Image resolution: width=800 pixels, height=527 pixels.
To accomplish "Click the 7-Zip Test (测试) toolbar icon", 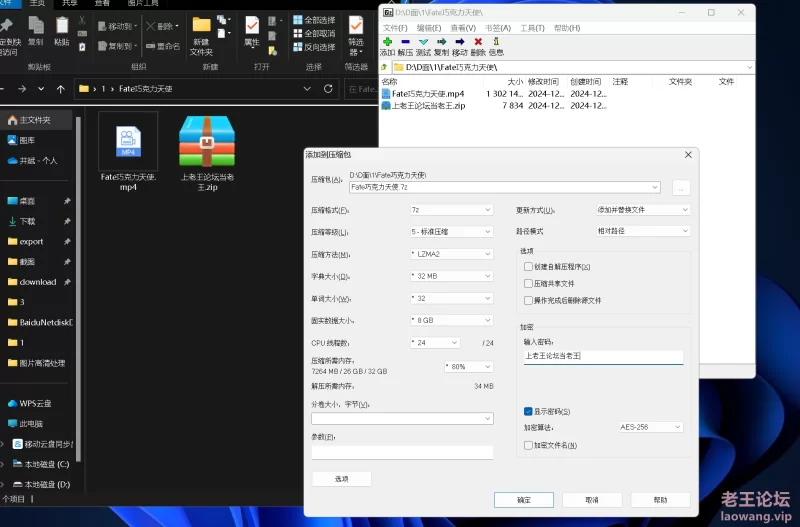I will tap(423, 42).
